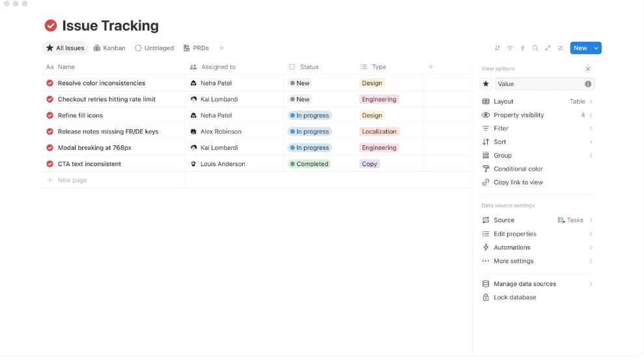Toggle the view settings sliders icon
The image size is (644, 361).
tap(560, 48)
